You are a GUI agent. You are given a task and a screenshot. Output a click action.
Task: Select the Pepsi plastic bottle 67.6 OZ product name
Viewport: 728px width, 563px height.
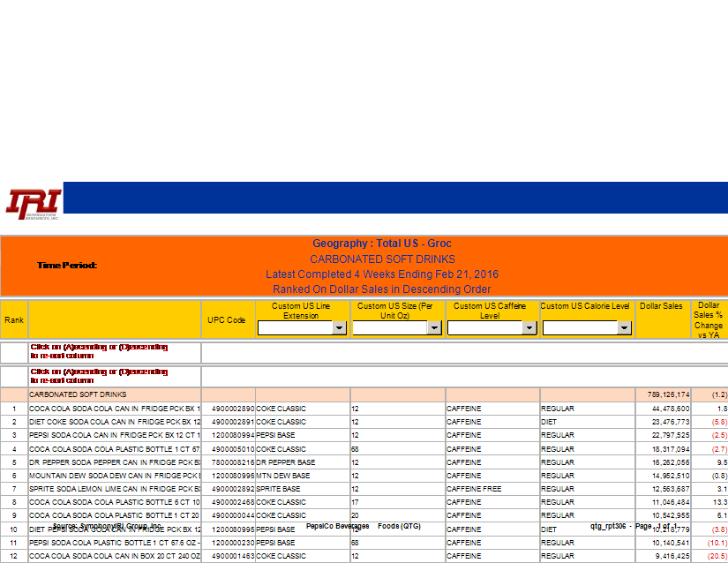(114, 543)
